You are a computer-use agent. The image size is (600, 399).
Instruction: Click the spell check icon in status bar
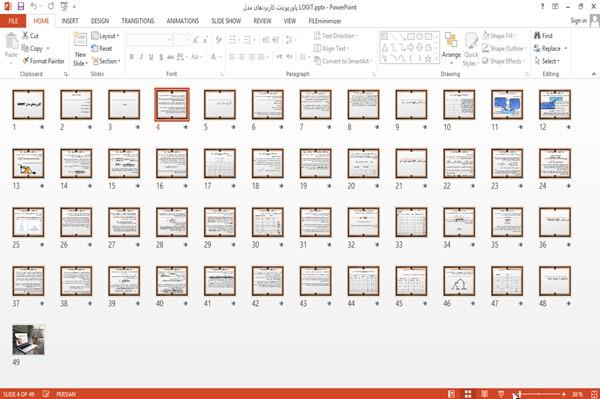[x=46, y=394]
